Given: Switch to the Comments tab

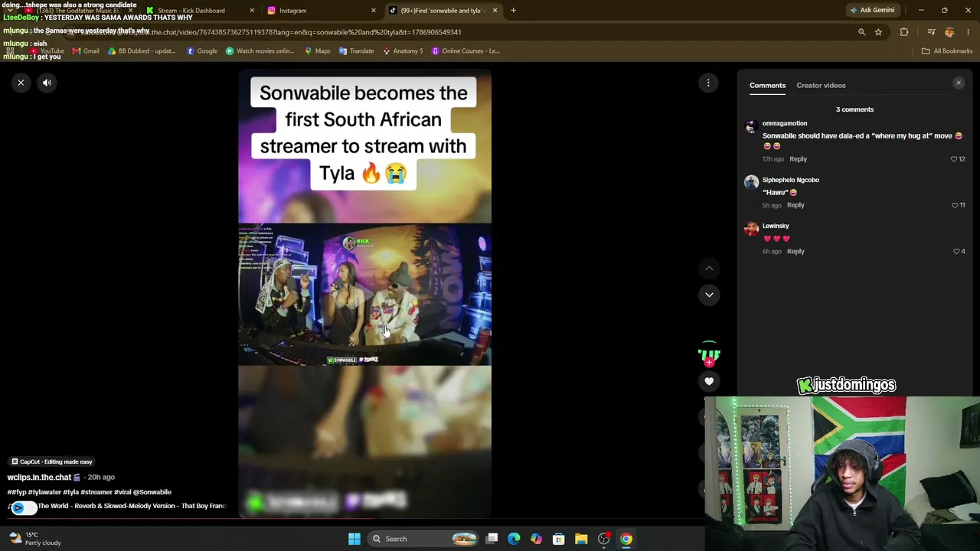Looking at the screenshot, I should 767,85.
